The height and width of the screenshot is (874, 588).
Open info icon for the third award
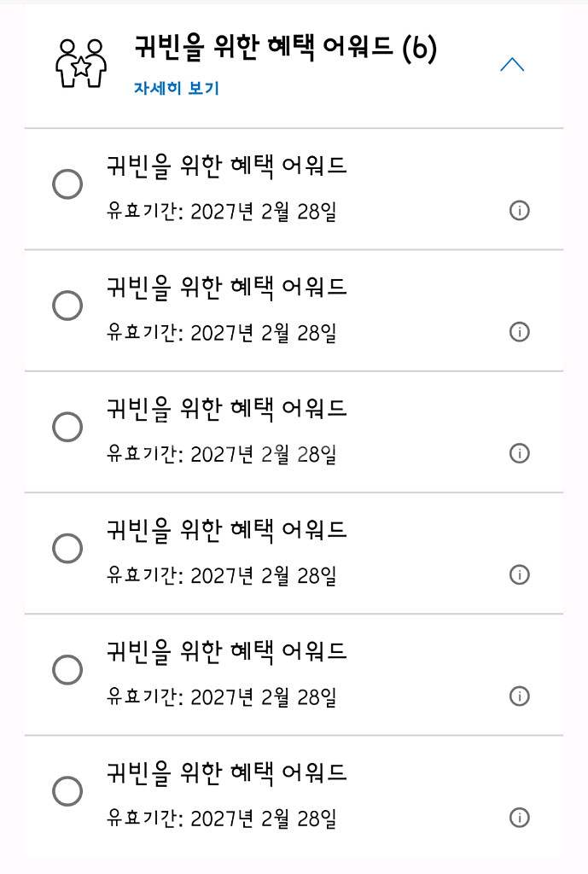[x=519, y=453]
